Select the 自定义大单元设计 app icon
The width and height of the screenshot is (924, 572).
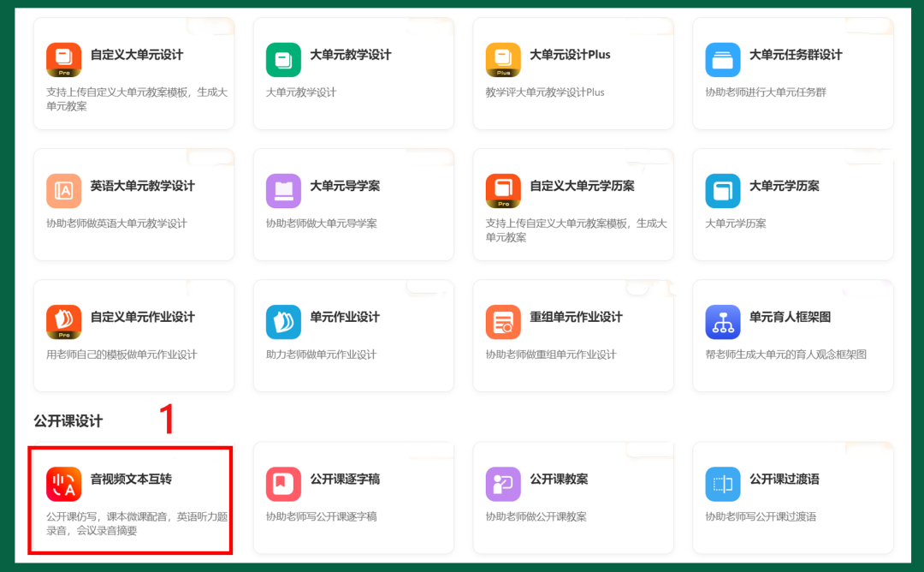click(x=63, y=60)
